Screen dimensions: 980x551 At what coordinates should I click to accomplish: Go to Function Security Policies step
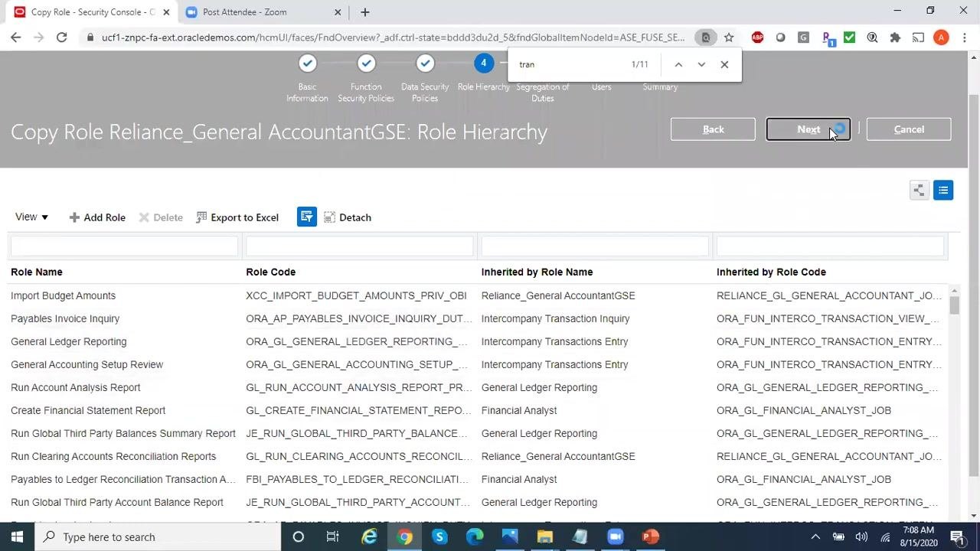tap(366, 64)
